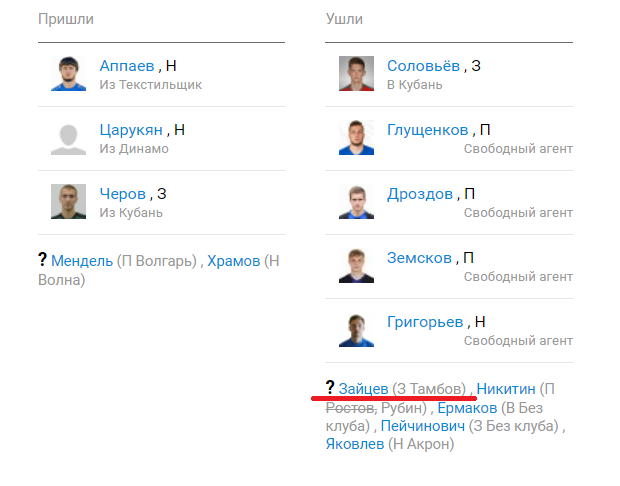Viewport: 620px width, 486px height.
Task: Click Дроздов's player photo
Action: [x=356, y=202]
